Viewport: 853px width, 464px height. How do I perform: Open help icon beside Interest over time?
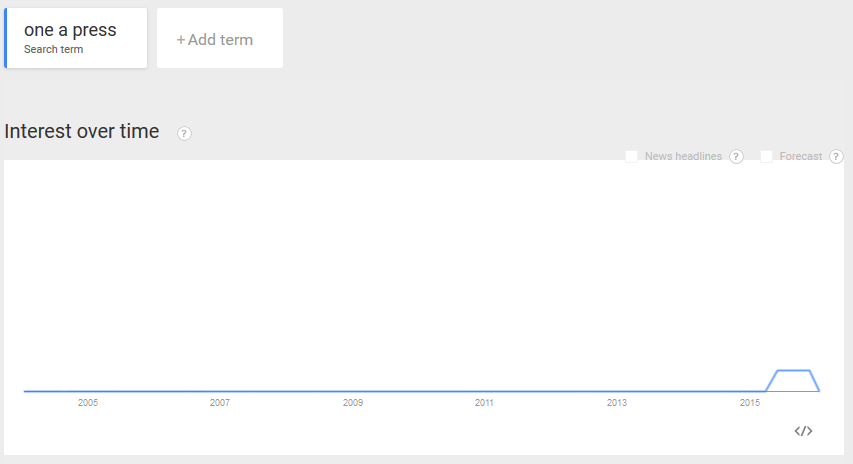coord(184,133)
